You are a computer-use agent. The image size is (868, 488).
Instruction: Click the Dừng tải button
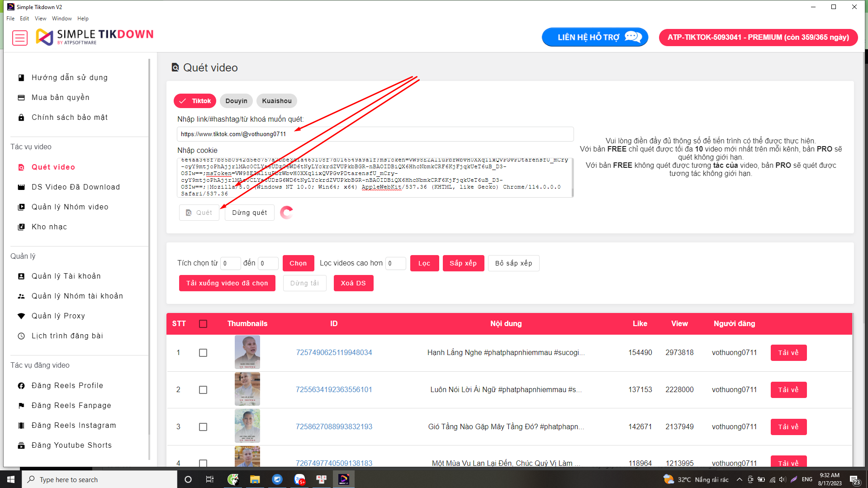click(x=305, y=283)
